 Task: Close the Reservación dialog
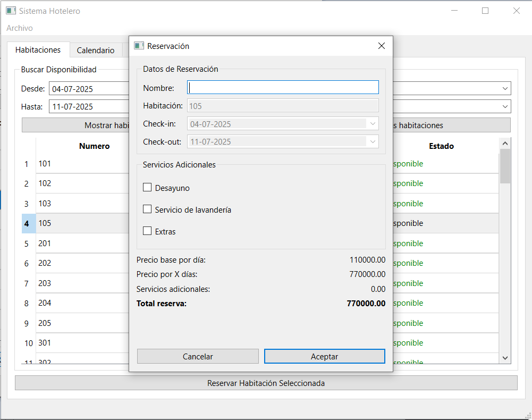382,46
